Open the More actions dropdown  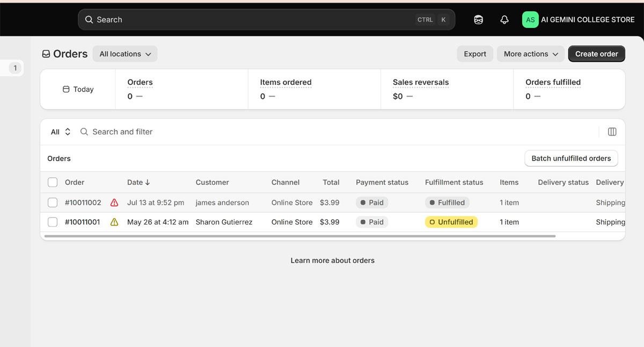click(x=531, y=54)
